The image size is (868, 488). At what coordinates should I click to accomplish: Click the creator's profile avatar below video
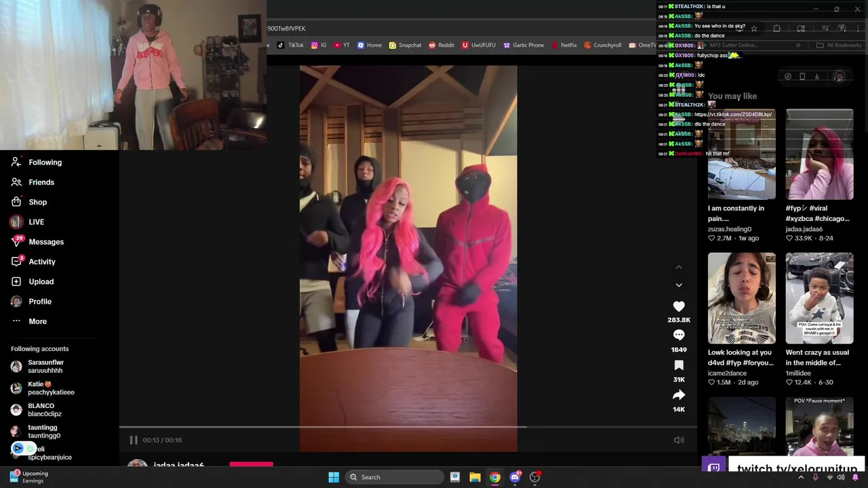tap(138, 464)
